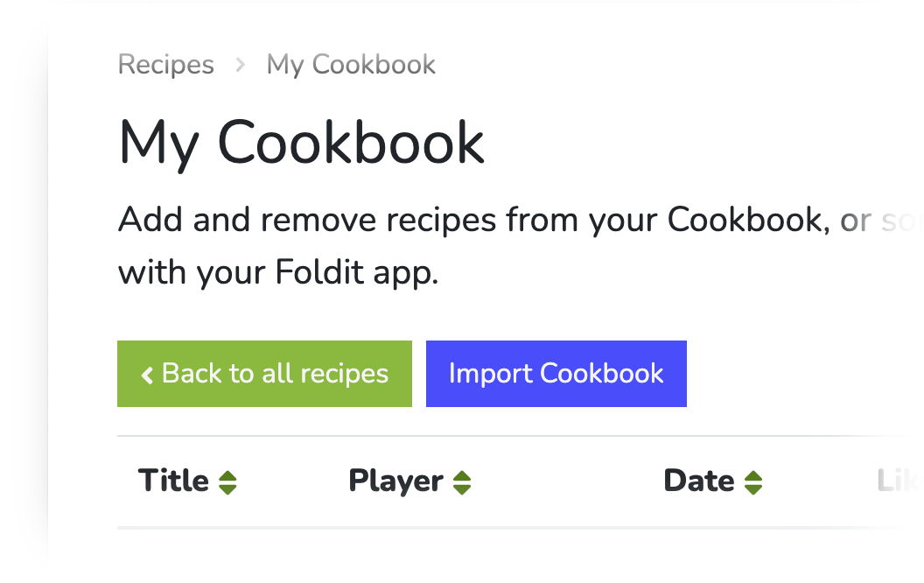Click the descending arrow beside Title
The image size is (924, 583).
[x=227, y=488]
